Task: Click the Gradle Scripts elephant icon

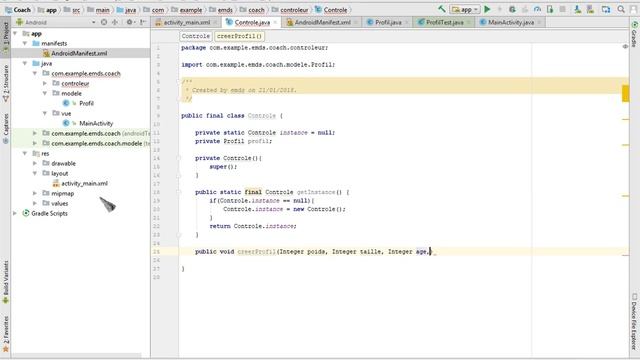Action: pos(26,213)
